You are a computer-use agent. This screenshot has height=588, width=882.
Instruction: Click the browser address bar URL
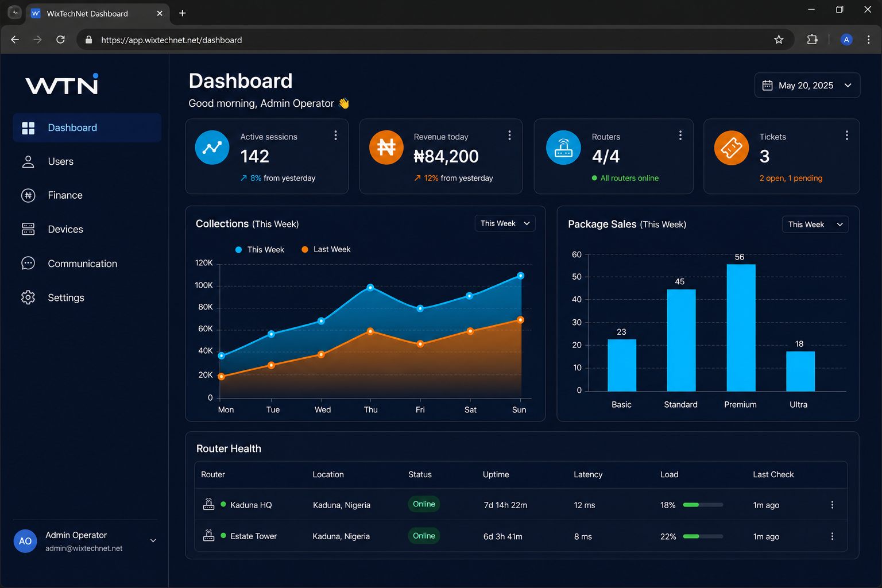click(171, 40)
